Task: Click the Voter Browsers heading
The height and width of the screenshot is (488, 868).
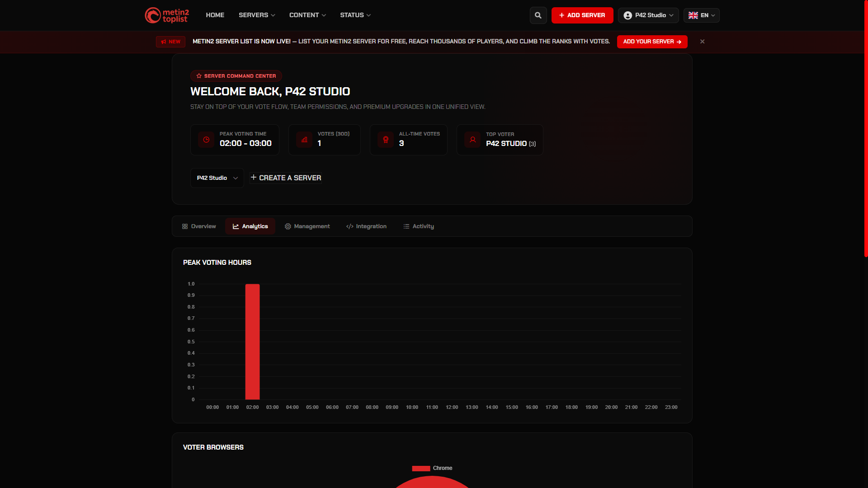Action: click(213, 447)
